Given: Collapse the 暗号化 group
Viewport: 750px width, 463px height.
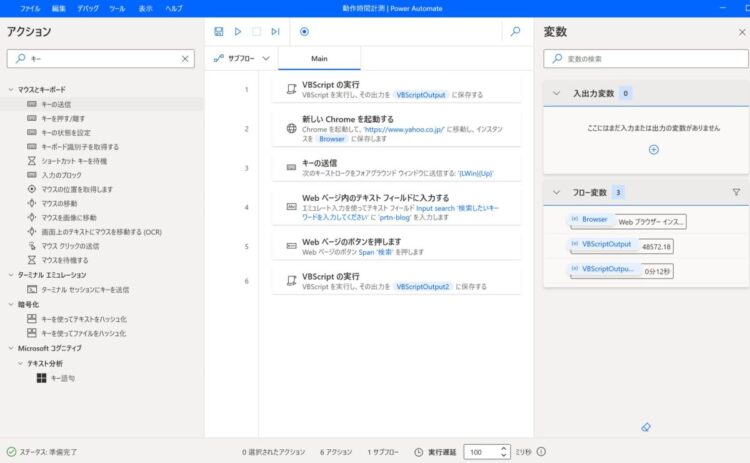Looking at the screenshot, I should [x=11, y=305].
